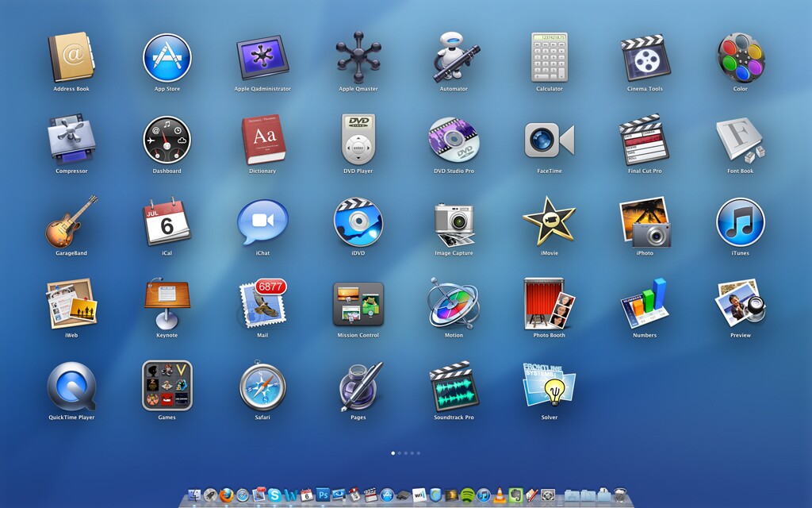Launch Mission Control
The width and height of the screenshot is (812, 508).
click(358, 304)
